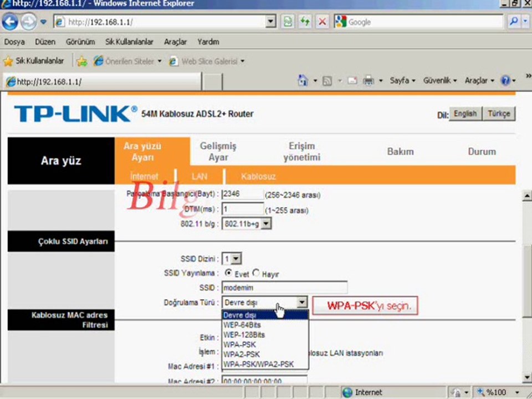
Task: Open the Web Slice Galerisi link
Action: (207, 62)
